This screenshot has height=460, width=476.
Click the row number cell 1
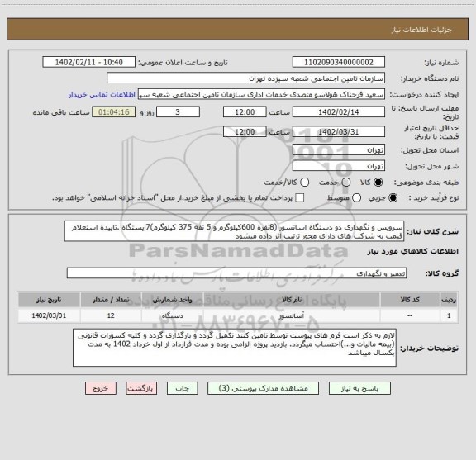point(449,315)
